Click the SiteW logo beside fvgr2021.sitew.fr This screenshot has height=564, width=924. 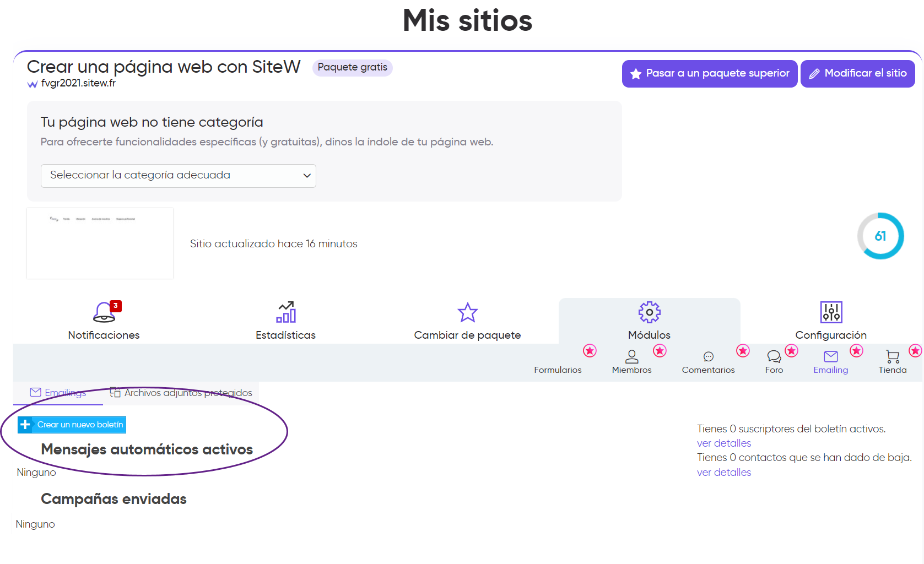(33, 84)
